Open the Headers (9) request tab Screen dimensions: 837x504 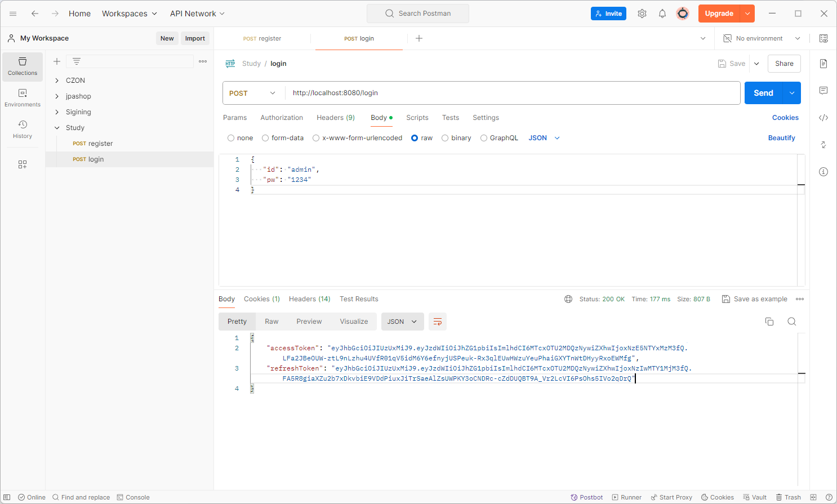click(x=336, y=118)
